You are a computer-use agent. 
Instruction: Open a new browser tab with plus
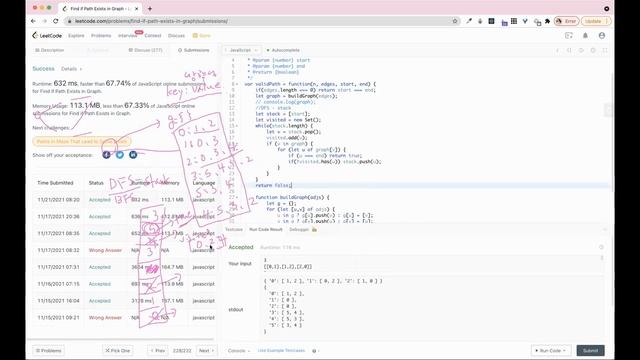tap(150, 9)
